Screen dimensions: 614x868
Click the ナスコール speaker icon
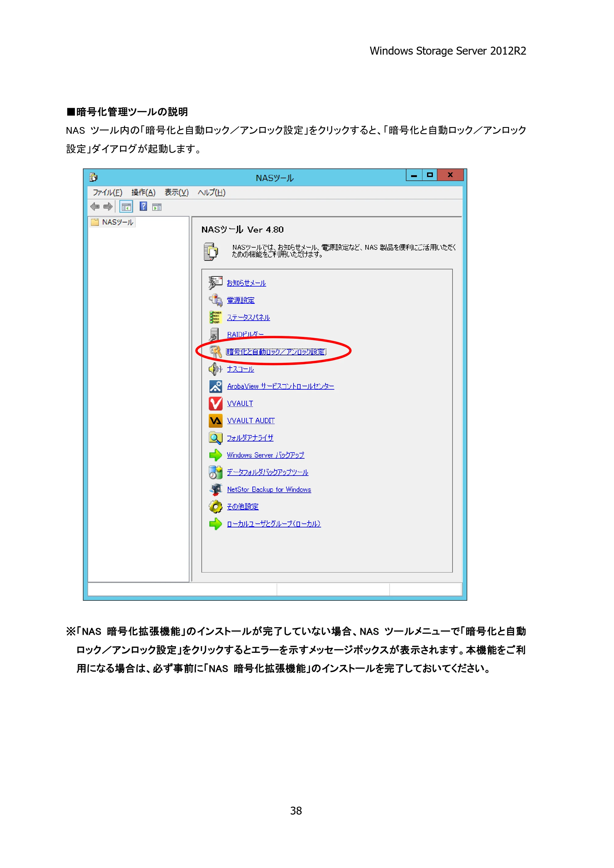[215, 368]
